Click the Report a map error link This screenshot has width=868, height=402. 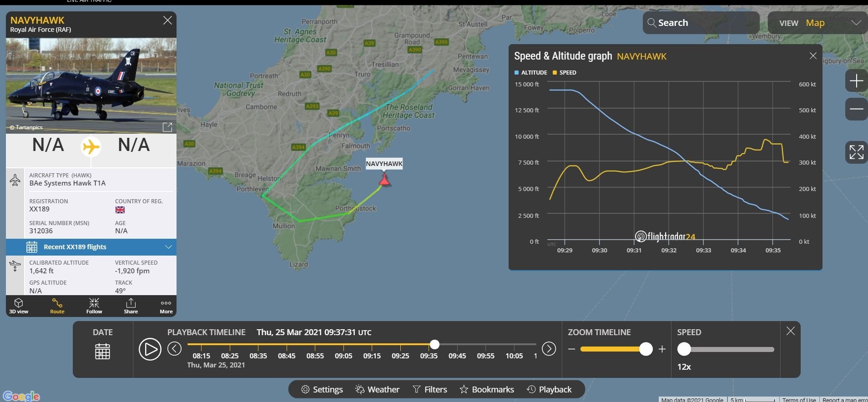coord(845,400)
